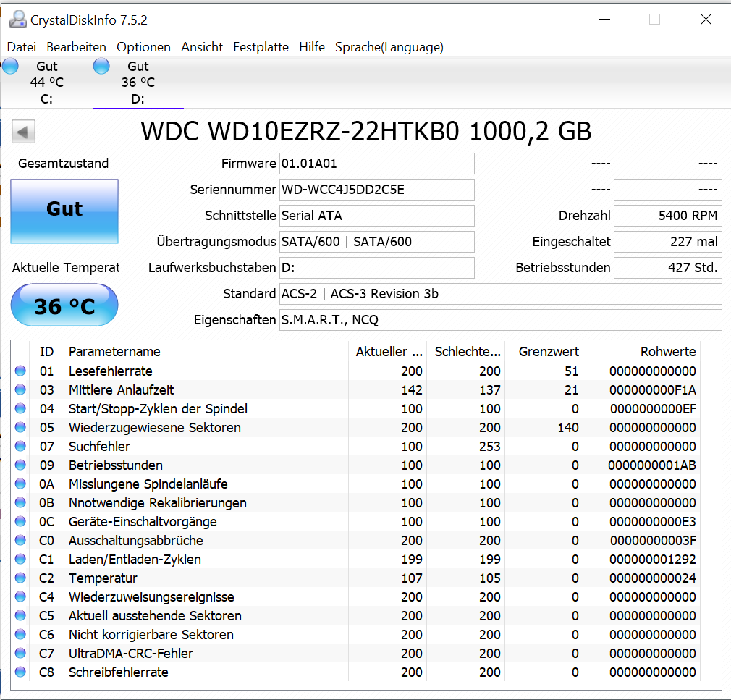The height and width of the screenshot is (700, 731).
Task: Click the status orb beside Temperatur attribute
Action: (x=20, y=578)
